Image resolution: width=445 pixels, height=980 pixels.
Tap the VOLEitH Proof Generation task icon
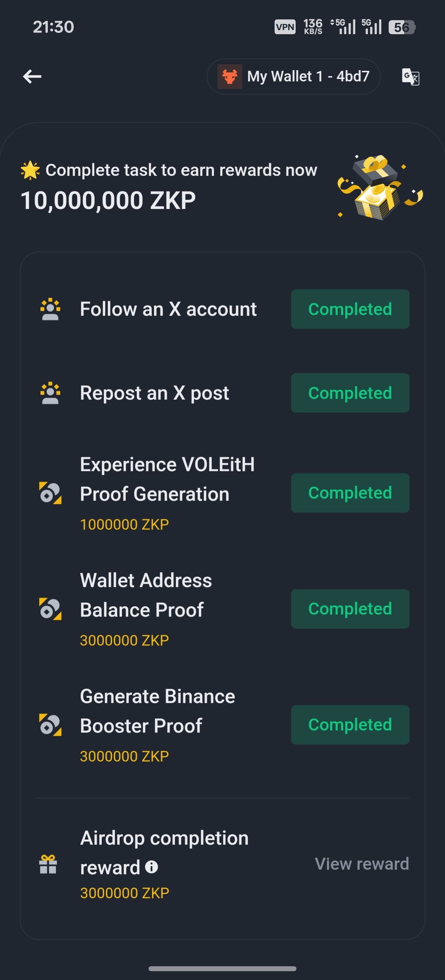(50, 493)
